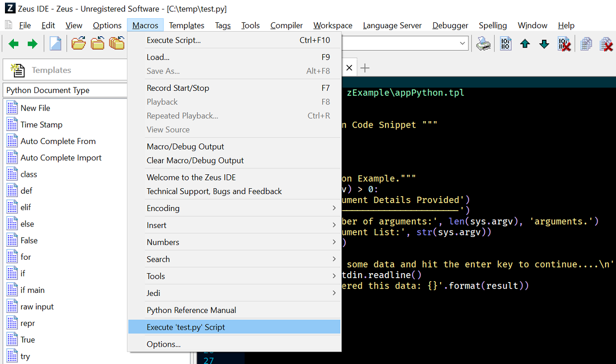
Task: Select Auto Complete From template
Action: tap(51, 141)
